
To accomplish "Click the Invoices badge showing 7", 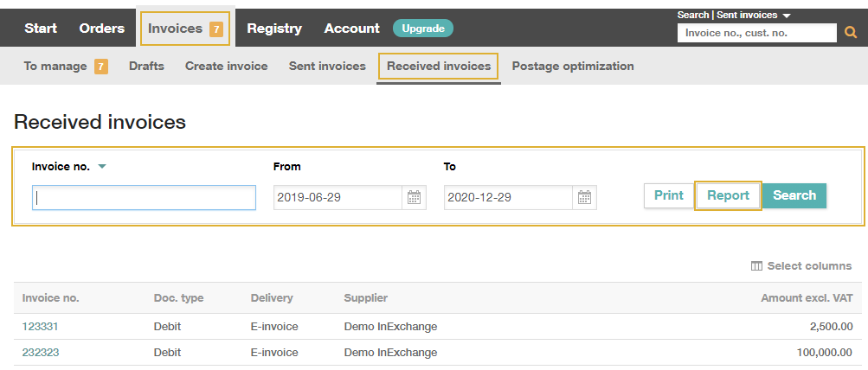I will click(215, 29).
